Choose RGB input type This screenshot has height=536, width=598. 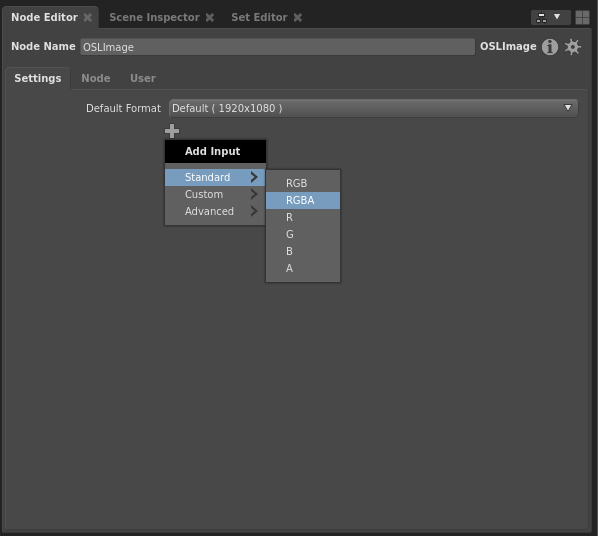303,183
